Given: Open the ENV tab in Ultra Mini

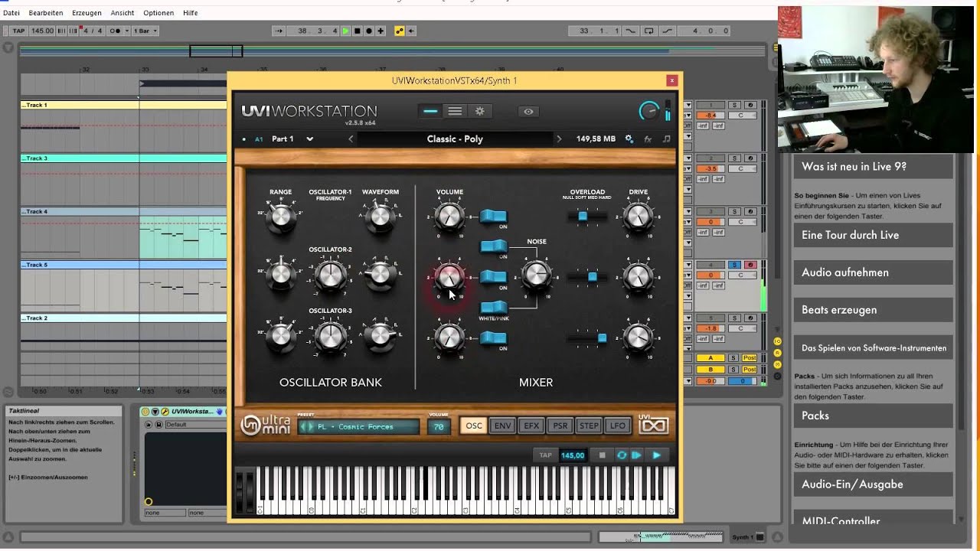Looking at the screenshot, I should [x=502, y=426].
